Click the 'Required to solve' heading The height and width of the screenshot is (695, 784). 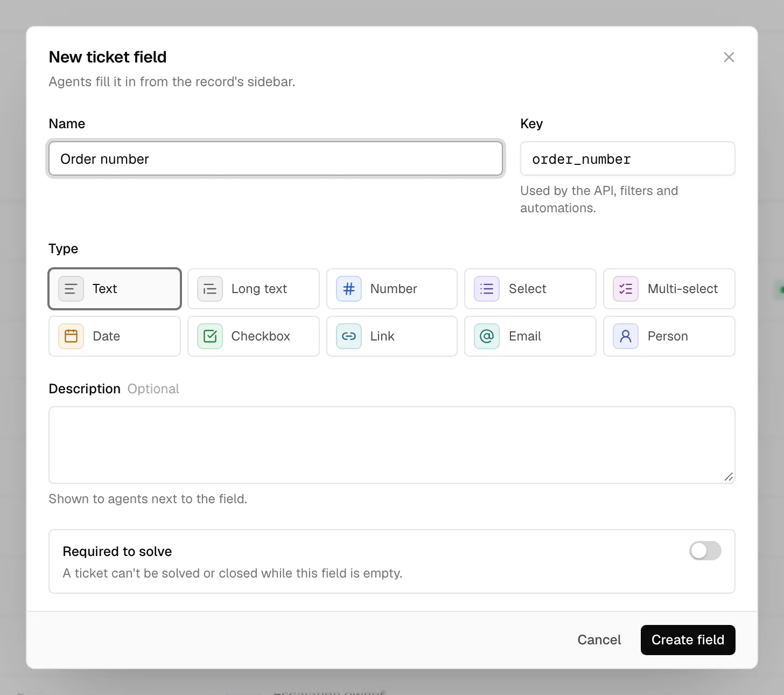click(117, 552)
